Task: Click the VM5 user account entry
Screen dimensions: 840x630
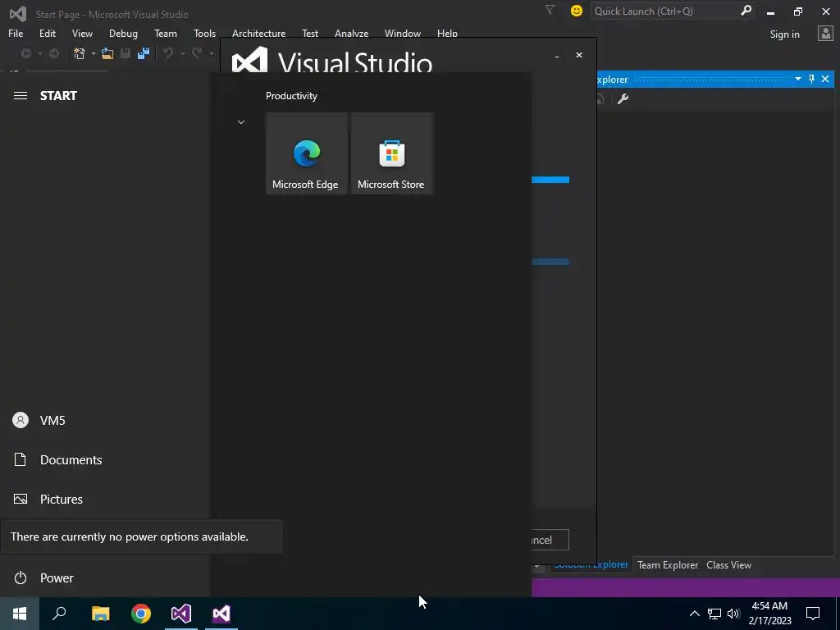Action: point(104,420)
